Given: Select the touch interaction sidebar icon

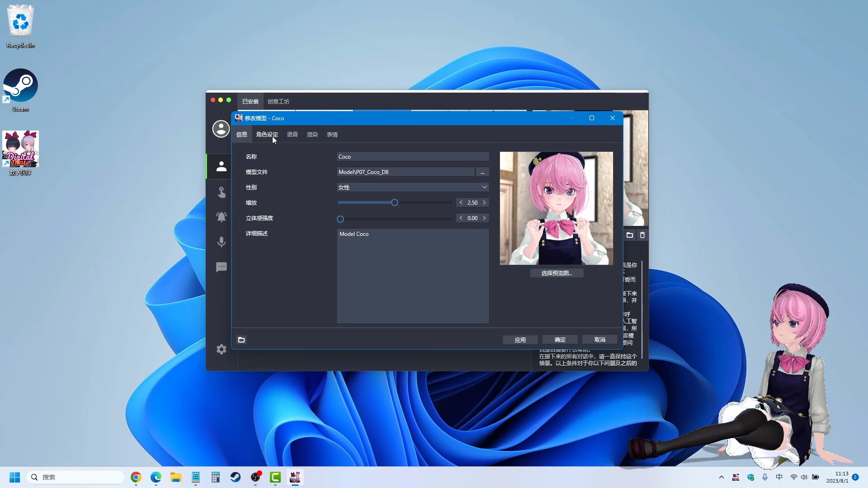Looking at the screenshot, I should tap(221, 192).
